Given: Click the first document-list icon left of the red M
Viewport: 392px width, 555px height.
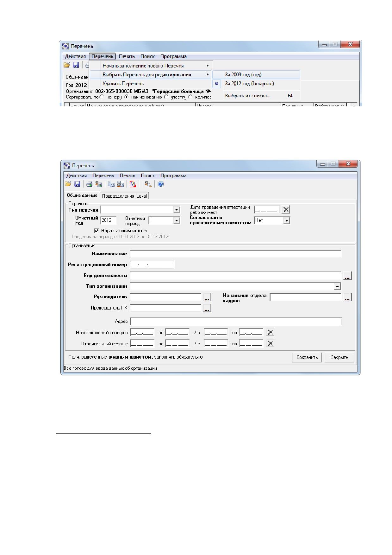Looking at the screenshot, I should [x=111, y=184].
